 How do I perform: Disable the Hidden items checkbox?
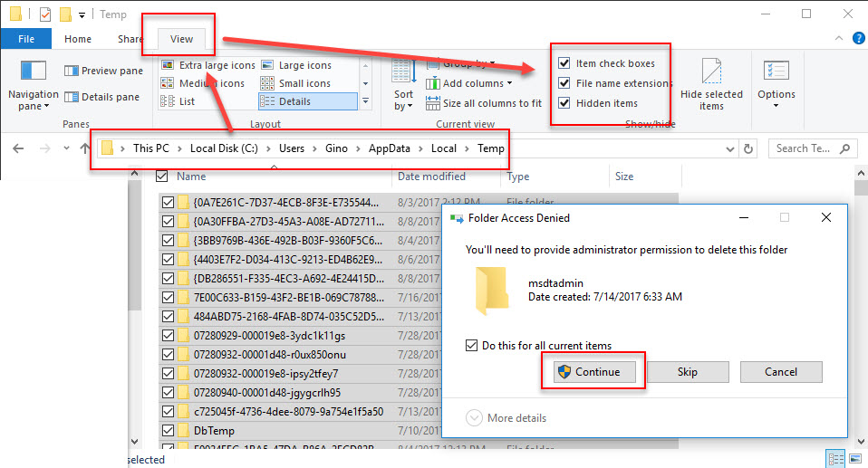(x=564, y=103)
